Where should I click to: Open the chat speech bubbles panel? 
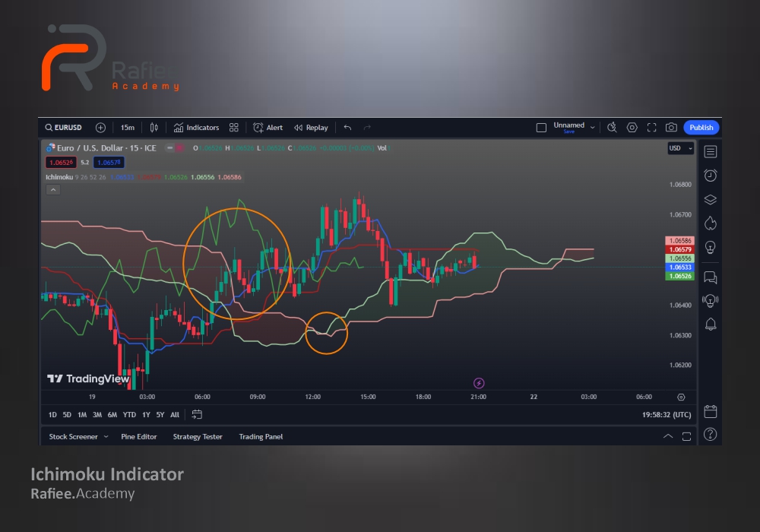[x=711, y=277]
